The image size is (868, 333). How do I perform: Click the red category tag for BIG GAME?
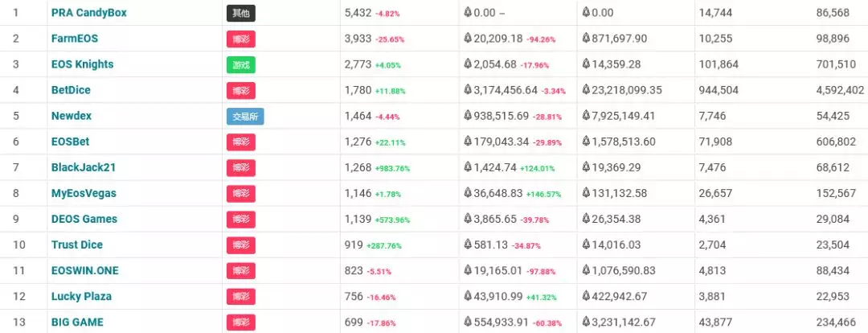(241, 323)
